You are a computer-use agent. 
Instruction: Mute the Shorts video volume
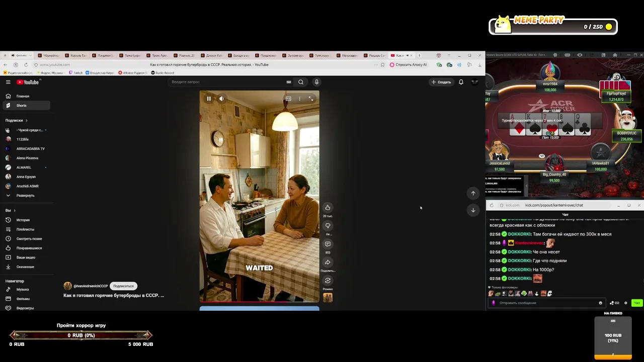(221, 99)
